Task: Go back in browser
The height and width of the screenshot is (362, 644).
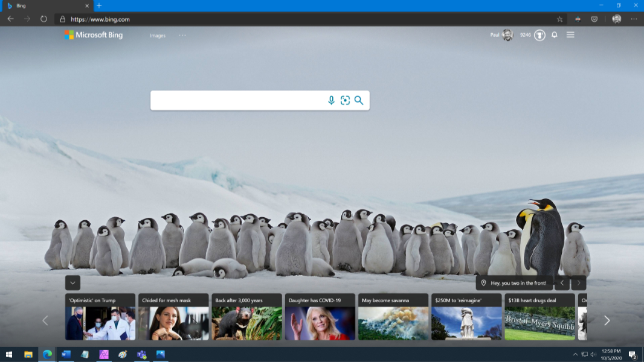Action: pos(10,19)
